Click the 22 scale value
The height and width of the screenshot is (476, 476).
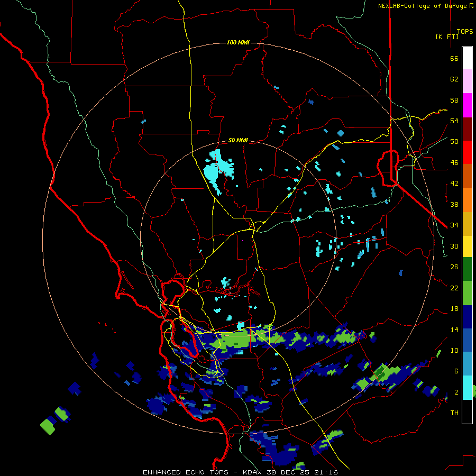pyautogui.click(x=454, y=288)
